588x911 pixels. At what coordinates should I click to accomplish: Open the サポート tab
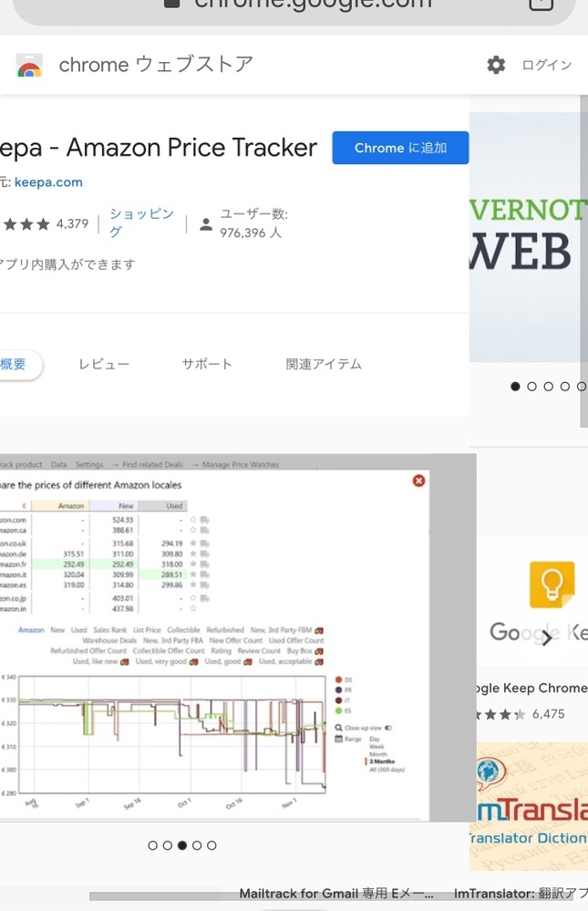207,364
